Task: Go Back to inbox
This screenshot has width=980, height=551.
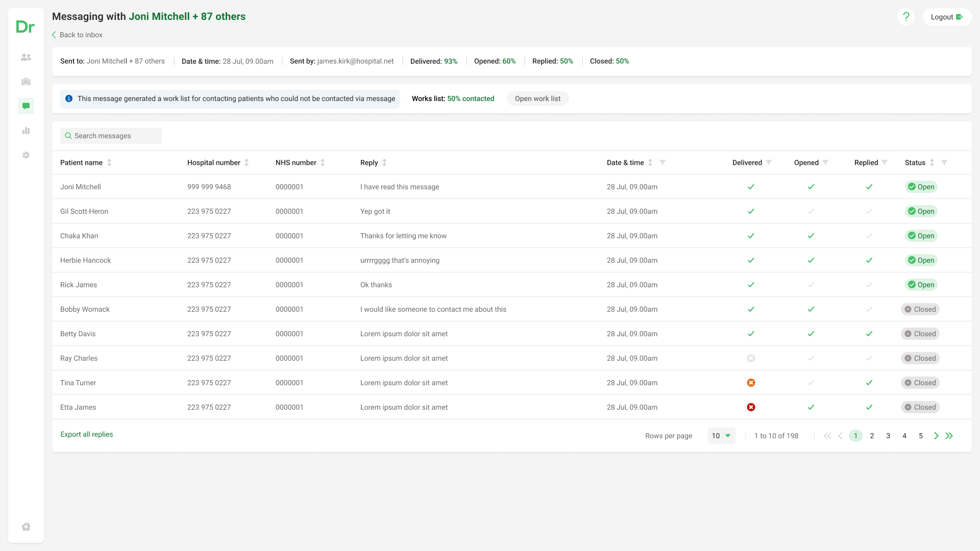Action: pyautogui.click(x=77, y=35)
